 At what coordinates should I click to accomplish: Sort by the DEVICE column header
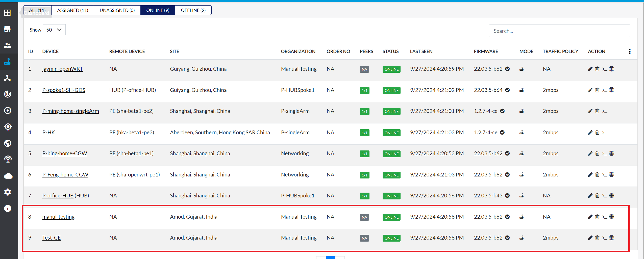click(x=51, y=51)
